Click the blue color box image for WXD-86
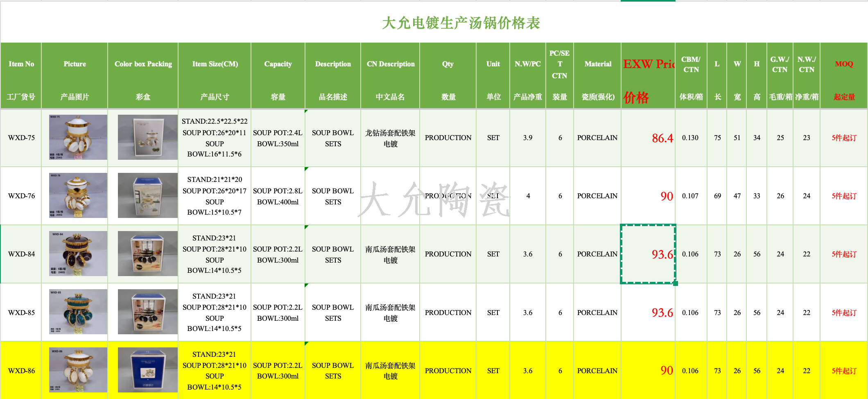The image size is (868, 399). (147, 370)
